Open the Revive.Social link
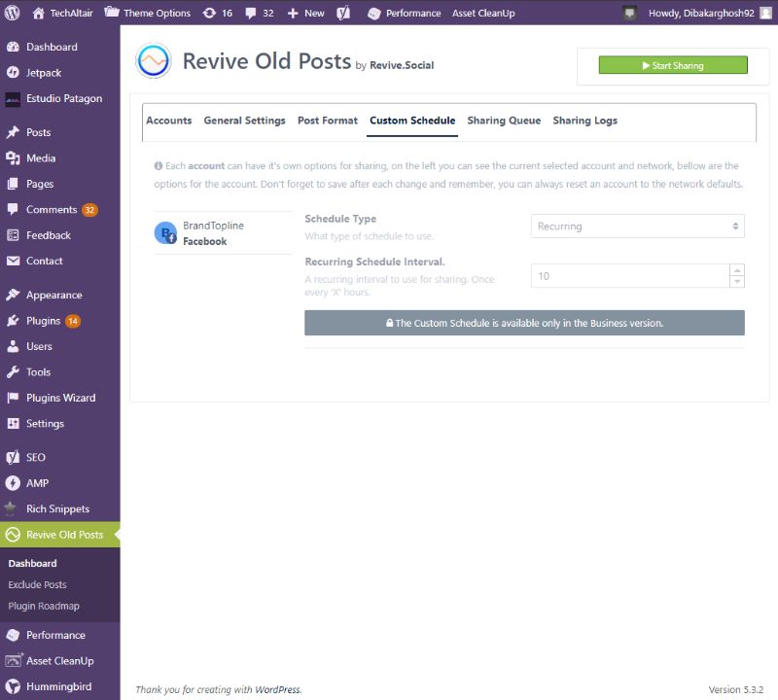The height and width of the screenshot is (700, 778). [402, 65]
